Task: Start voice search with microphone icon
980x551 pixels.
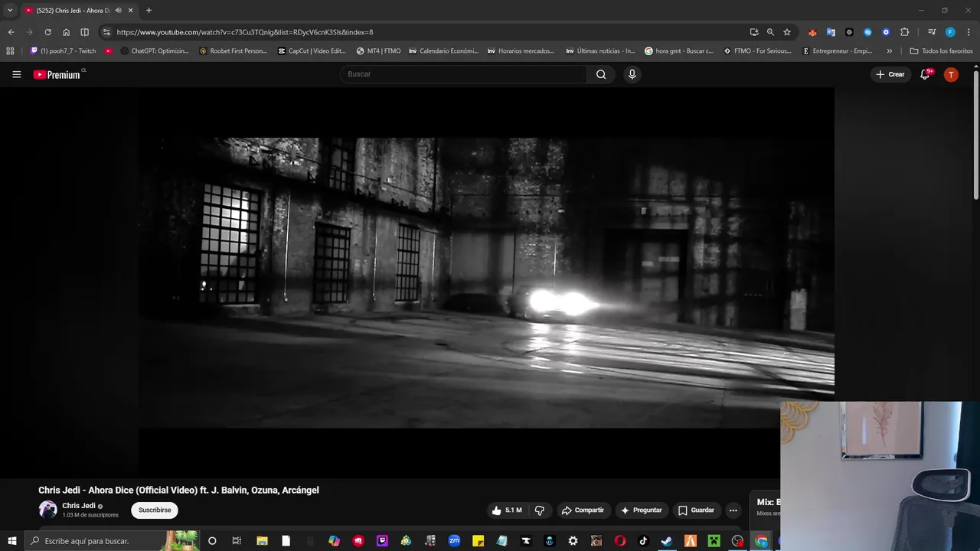Action: tap(632, 74)
